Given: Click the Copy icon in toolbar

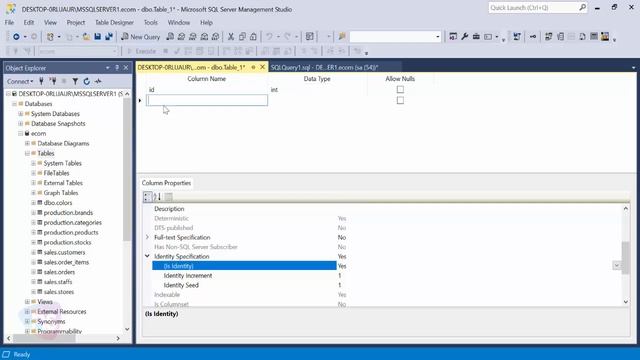Looking at the screenshot, I should (x=242, y=37).
